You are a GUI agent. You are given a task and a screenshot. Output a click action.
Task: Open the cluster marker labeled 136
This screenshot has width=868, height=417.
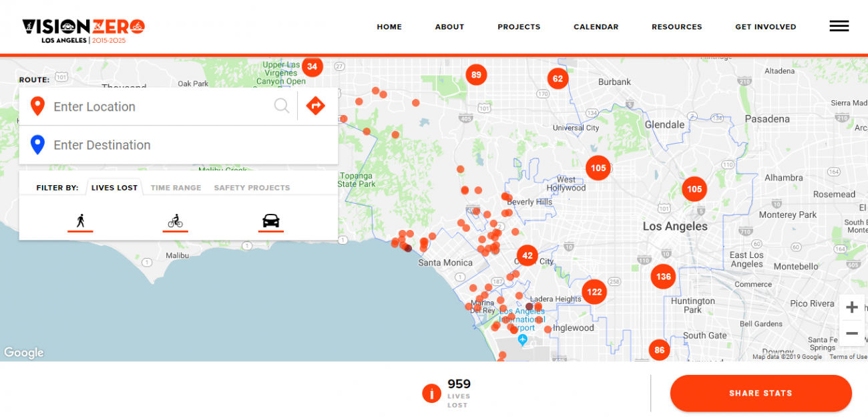pyautogui.click(x=663, y=276)
